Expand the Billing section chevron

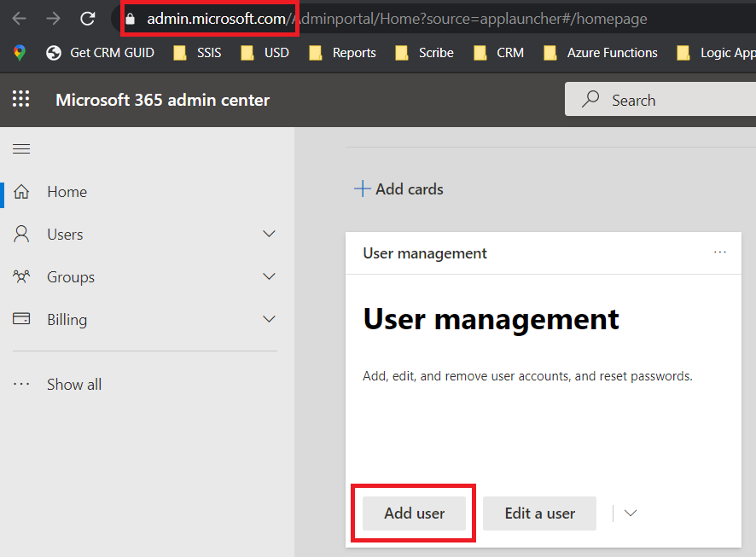point(269,319)
